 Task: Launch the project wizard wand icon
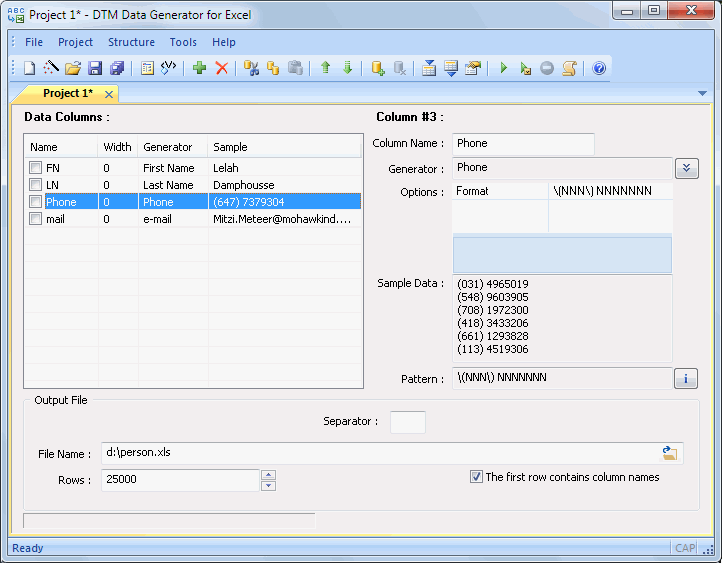tap(51, 68)
